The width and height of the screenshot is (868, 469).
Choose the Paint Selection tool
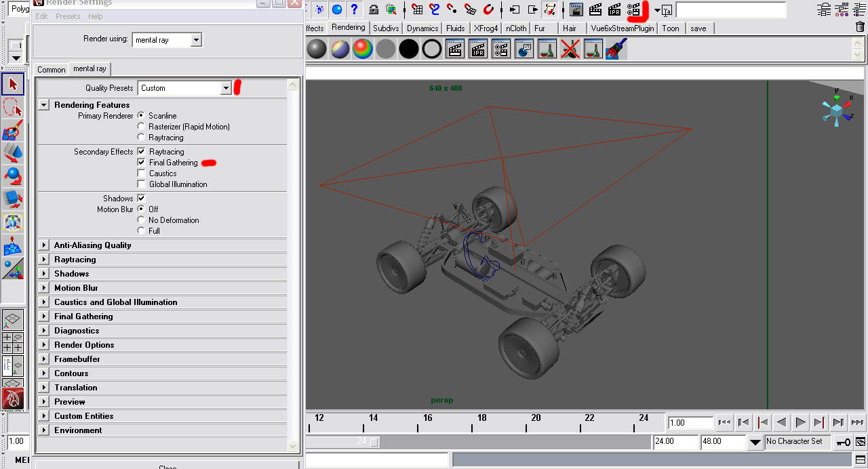[x=13, y=130]
